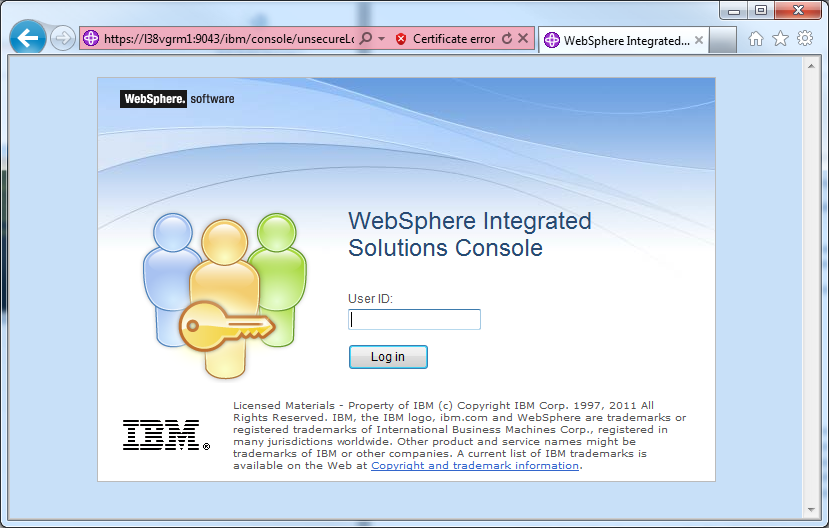Screen dimensions: 829x528
Task: Open a new blank tab
Action: [x=723, y=40]
